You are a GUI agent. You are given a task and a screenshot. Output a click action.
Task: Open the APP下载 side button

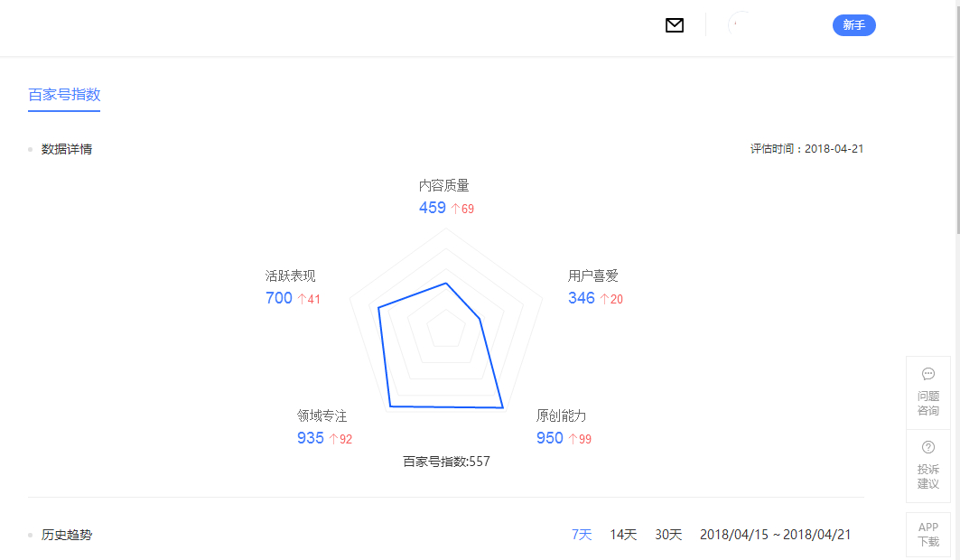(x=928, y=535)
